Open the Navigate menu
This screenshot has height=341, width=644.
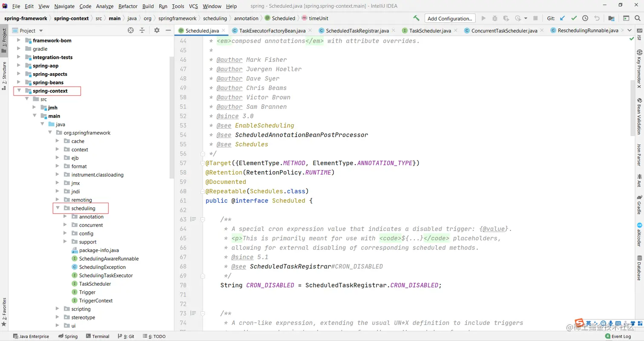(64, 6)
